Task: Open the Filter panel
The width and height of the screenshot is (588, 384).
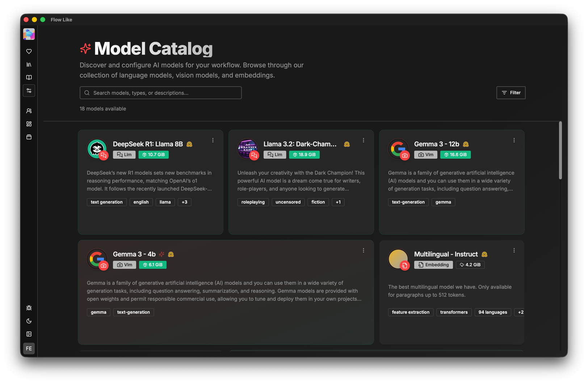Action: [511, 93]
